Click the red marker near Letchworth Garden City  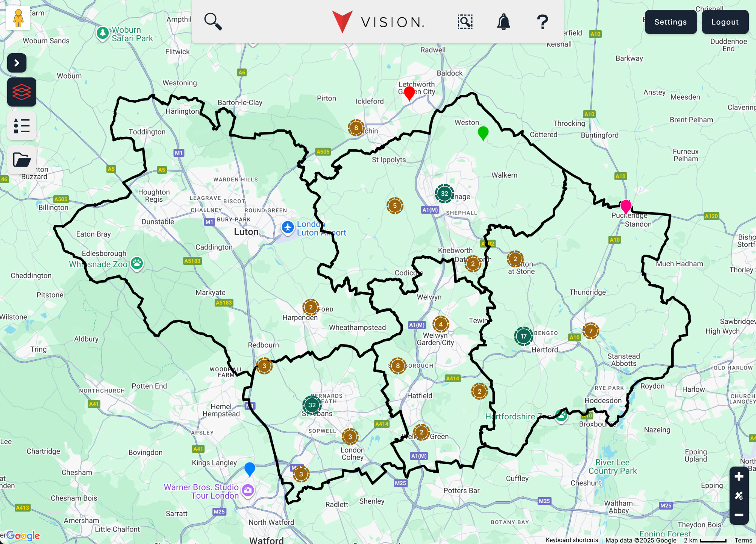pyautogui.click(x=409, y=94)
